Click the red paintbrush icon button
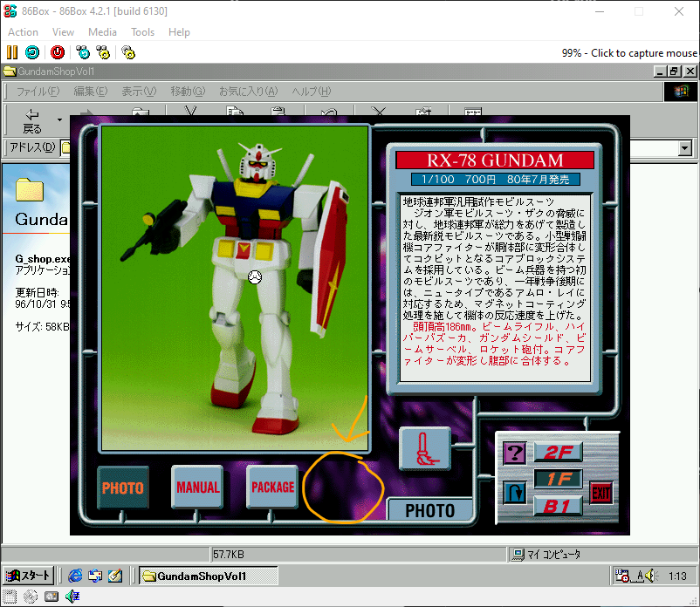Image resolution: width=700 pixels, height=607 pixels. 425,448
